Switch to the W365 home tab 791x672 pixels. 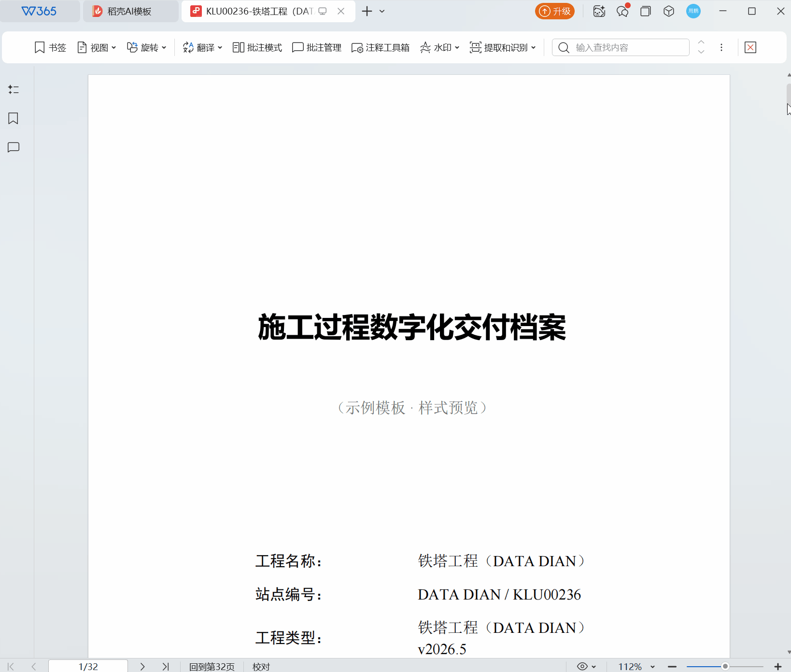(x=40, y=11)
